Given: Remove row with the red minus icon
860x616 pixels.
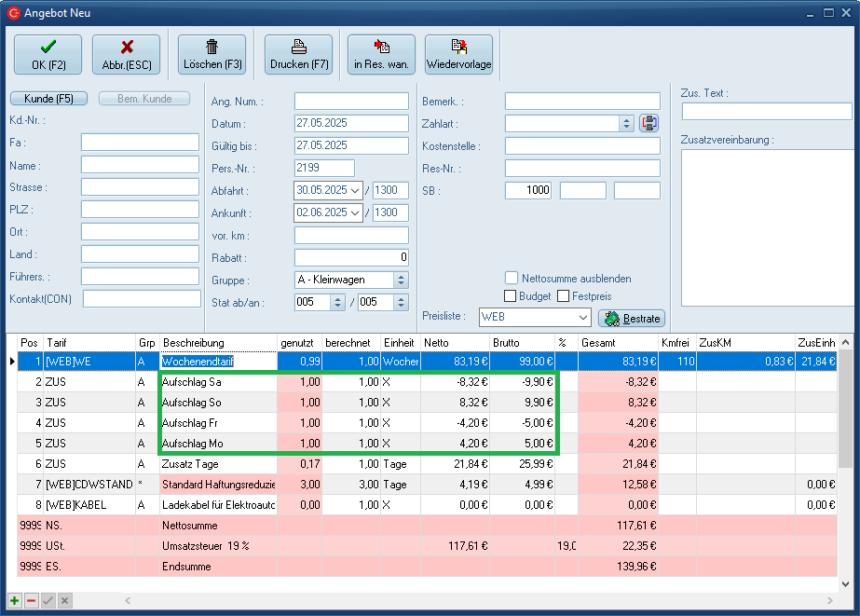Looking at the screenshot, I should click(x=31, y=601).
